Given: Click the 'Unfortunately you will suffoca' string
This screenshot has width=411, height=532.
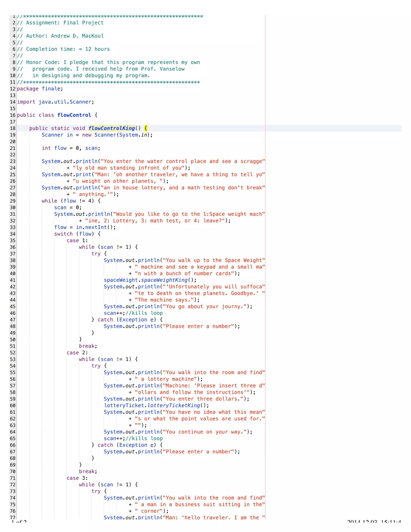Looking at the screenshot, I should 214,287.
